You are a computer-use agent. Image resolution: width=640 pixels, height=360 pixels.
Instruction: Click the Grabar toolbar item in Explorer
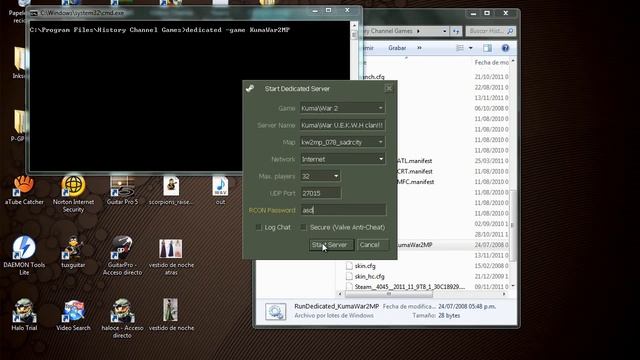397,48
